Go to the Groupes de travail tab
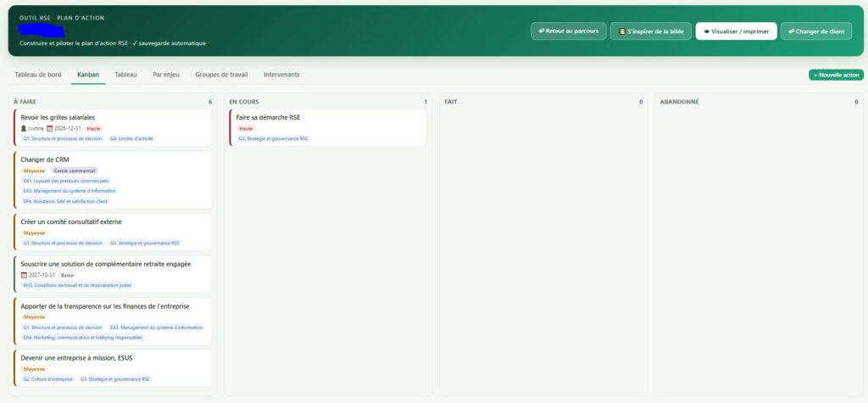Viewport: 868px width, 403px height. (x=221, y=75)
